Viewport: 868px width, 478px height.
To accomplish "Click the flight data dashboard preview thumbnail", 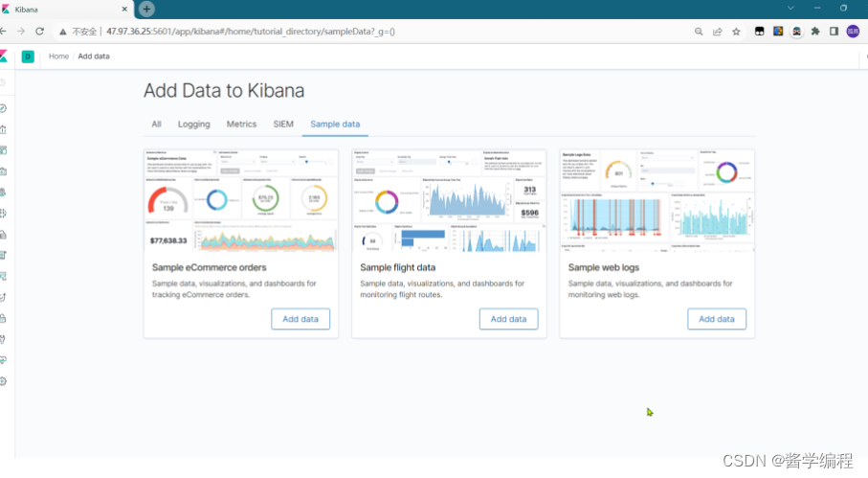I will [449, 200].
